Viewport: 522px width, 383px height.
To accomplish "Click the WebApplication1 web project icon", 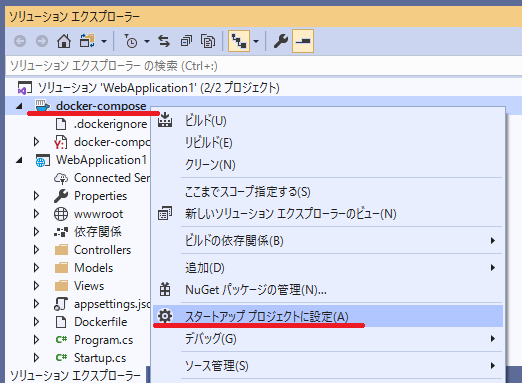I will tap(43, 160).
